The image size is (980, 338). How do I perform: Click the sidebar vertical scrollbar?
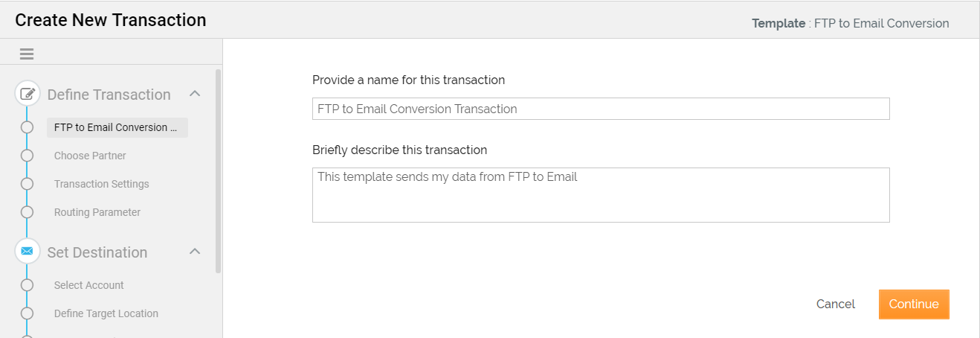point(218,171)
